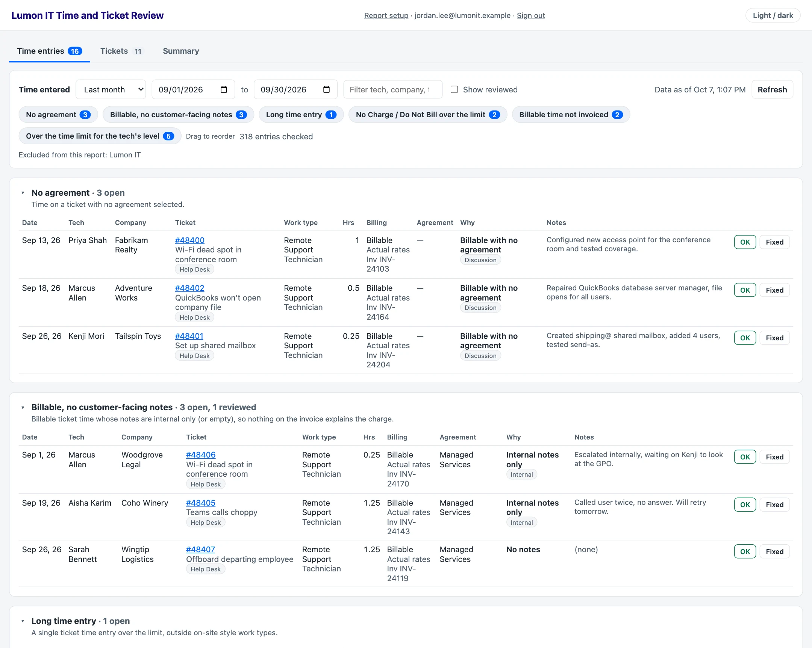Collapse Billable, no customer-facing notes section
Viewport: 812px width, 648px height.
tap(23, 408)
